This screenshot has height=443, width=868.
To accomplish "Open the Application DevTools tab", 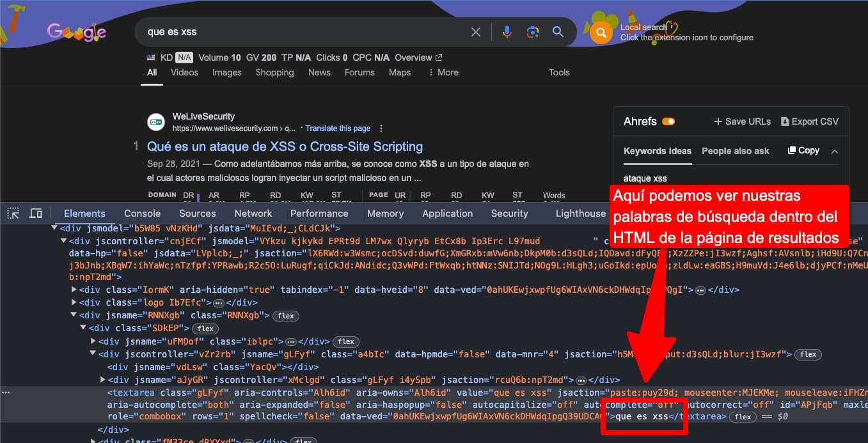I will tap(447, 214).
